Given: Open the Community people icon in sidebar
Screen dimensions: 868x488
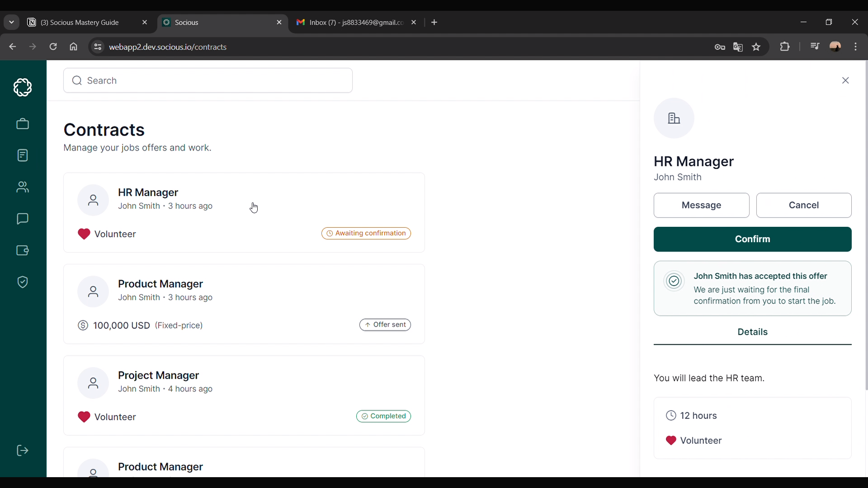Looking at the screenshot, I should (x=23, y=187).
